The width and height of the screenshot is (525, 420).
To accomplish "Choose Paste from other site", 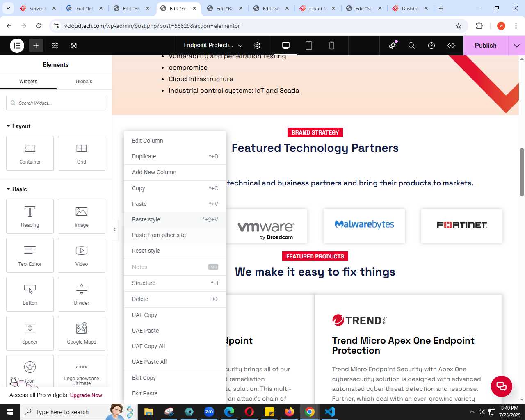I will 175,235.
